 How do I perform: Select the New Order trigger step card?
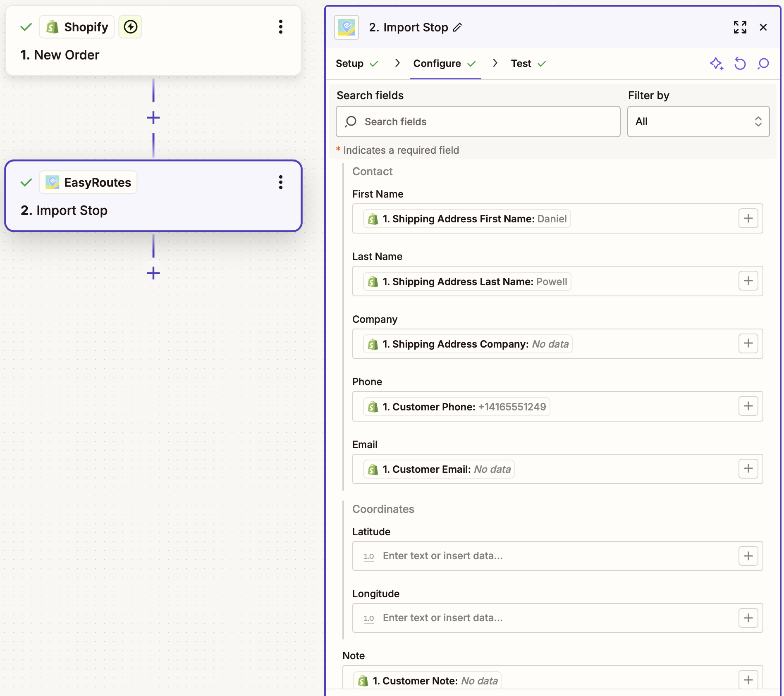[153, 41]
